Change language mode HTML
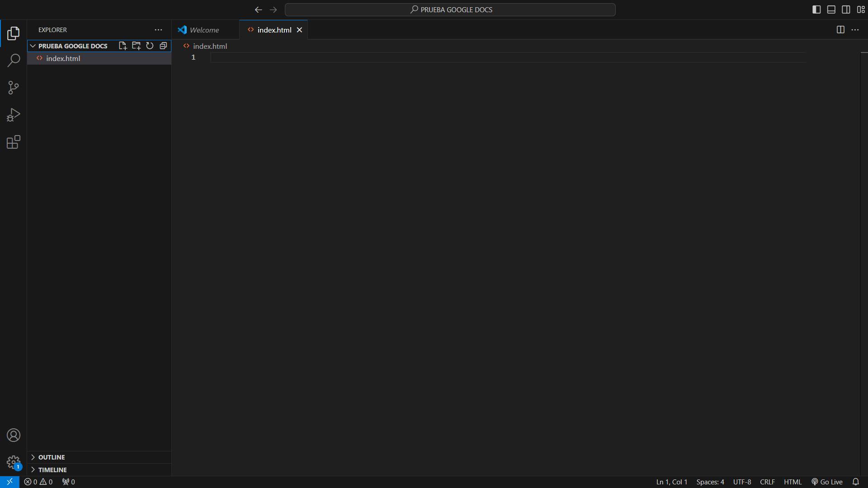The image size is (868, 488). [793, 482]
